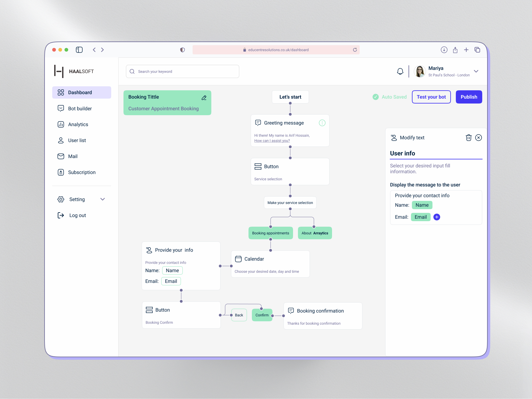
Task: Expand Mariya's profile dropdown chevron
Action: coord(476,71)
